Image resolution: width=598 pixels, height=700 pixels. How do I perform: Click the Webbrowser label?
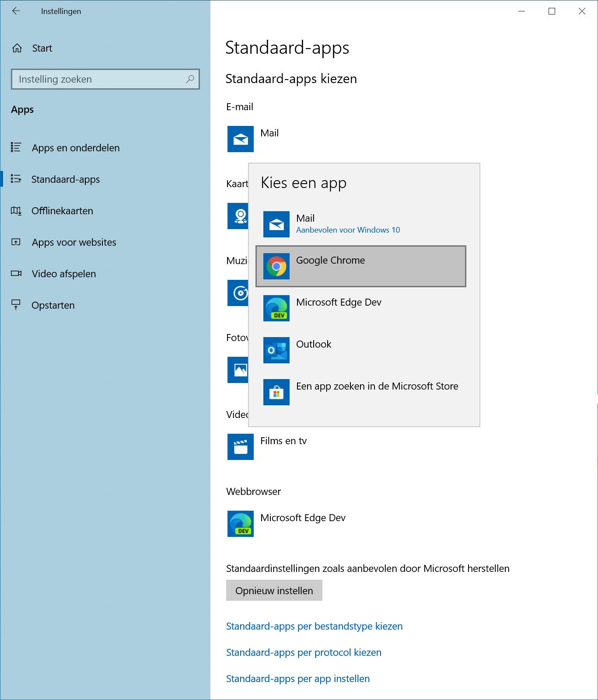coord(253,491)
